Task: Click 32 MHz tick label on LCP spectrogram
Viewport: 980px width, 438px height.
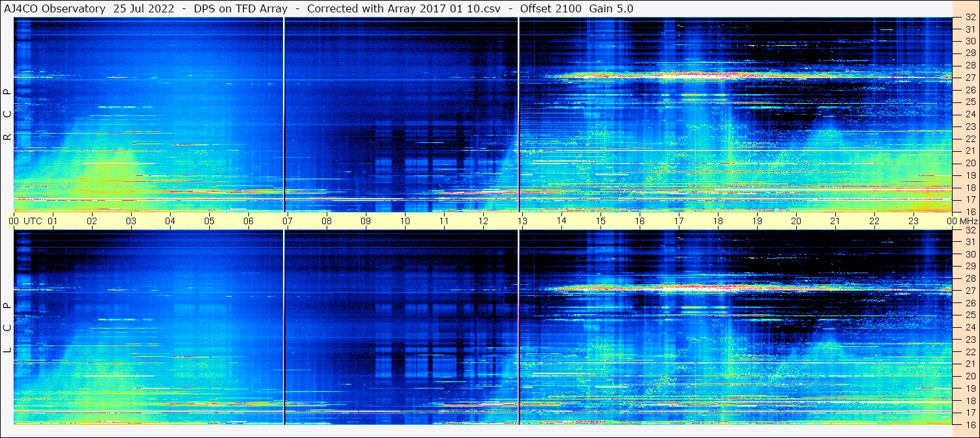Action: pyautogui.click(x=970, y=230)
